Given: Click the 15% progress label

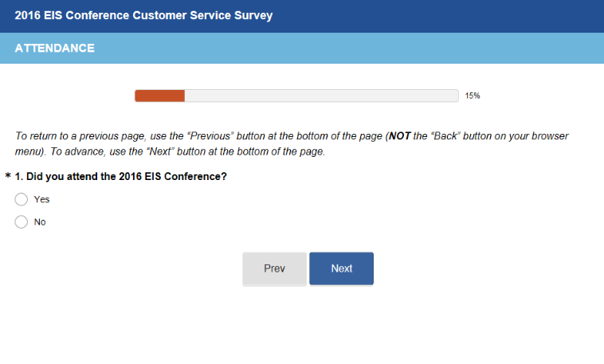Looking at the screenshot, I should coord(473,96).
